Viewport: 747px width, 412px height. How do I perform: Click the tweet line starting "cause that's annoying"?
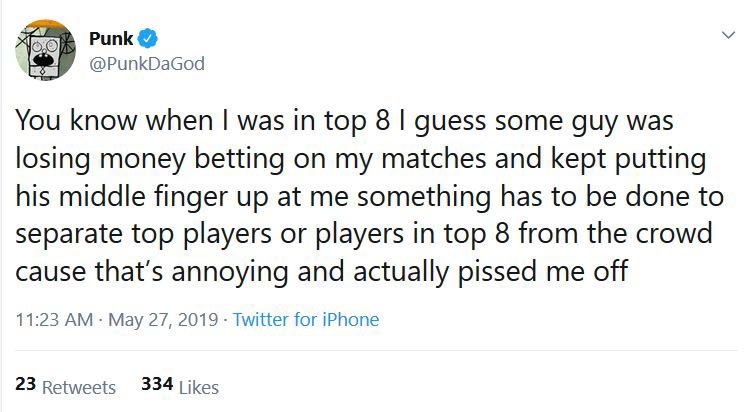(x=320, y=270)
